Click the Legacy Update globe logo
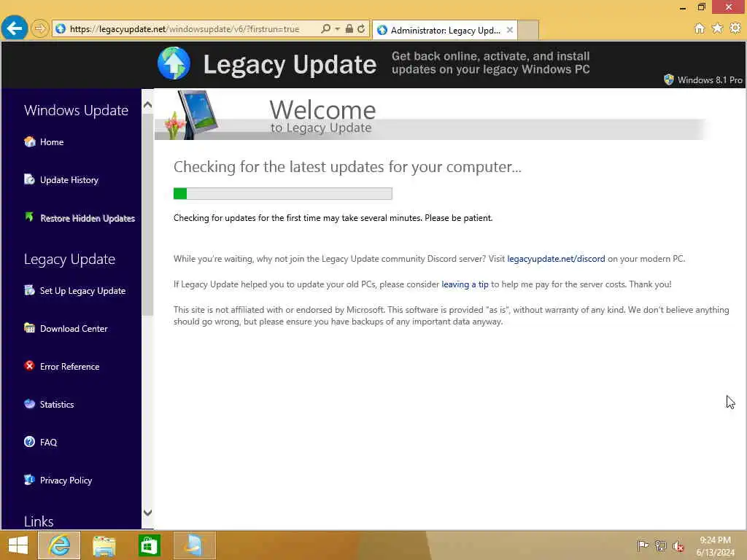Viewport: 747px width, 560px height. 174,63
